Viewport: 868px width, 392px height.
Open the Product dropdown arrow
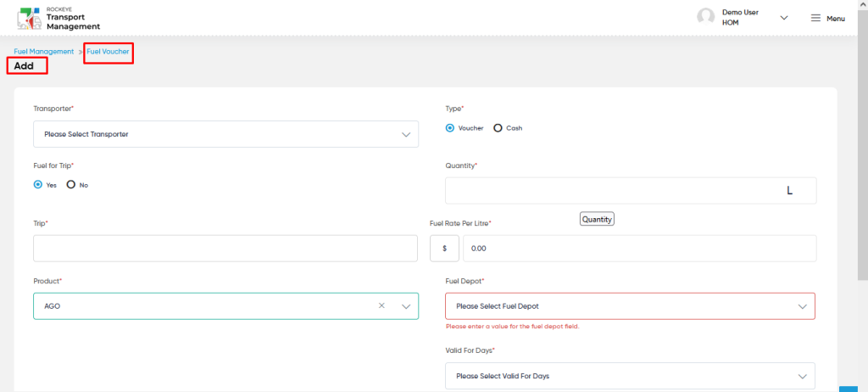pyautogui.click(x=406, y=306)
